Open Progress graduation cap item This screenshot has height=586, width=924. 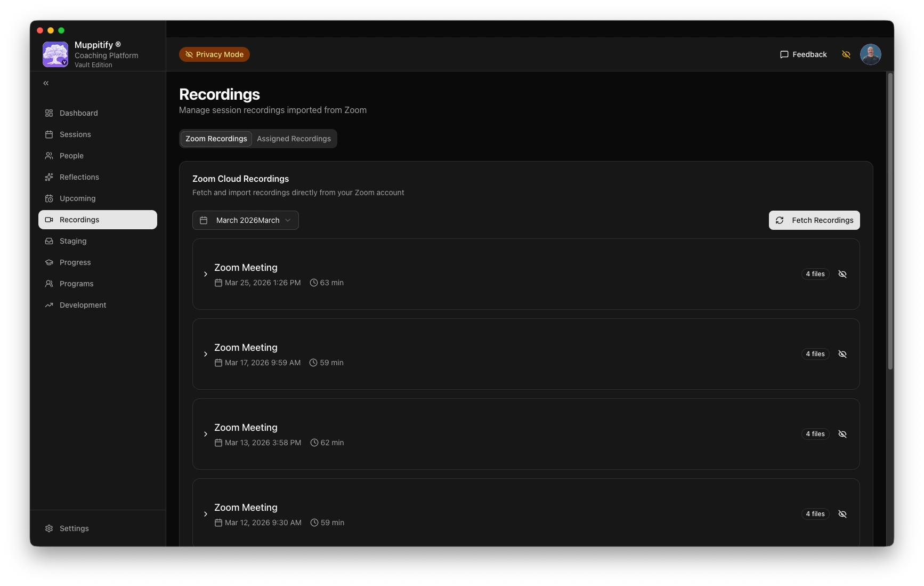pyautogui.click(x=49, y=262)
